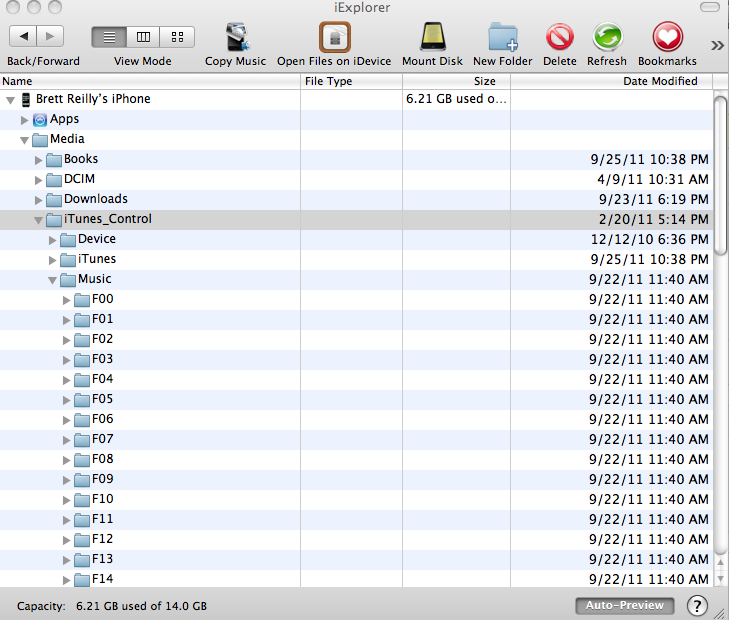Click the red Delete icon
Viewport: 729px width, 620px height.
click(560, 37)
